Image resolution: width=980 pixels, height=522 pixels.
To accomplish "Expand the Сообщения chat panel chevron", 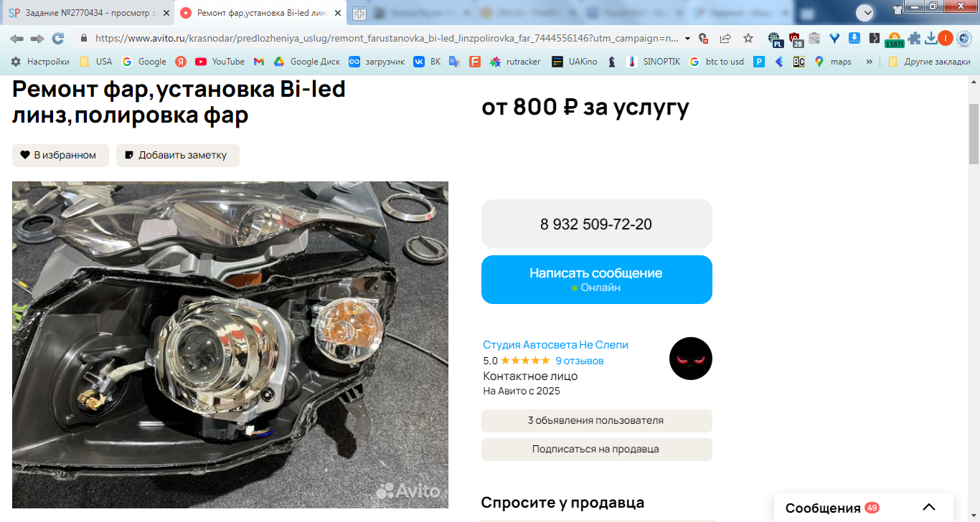I will click(928, 508).
